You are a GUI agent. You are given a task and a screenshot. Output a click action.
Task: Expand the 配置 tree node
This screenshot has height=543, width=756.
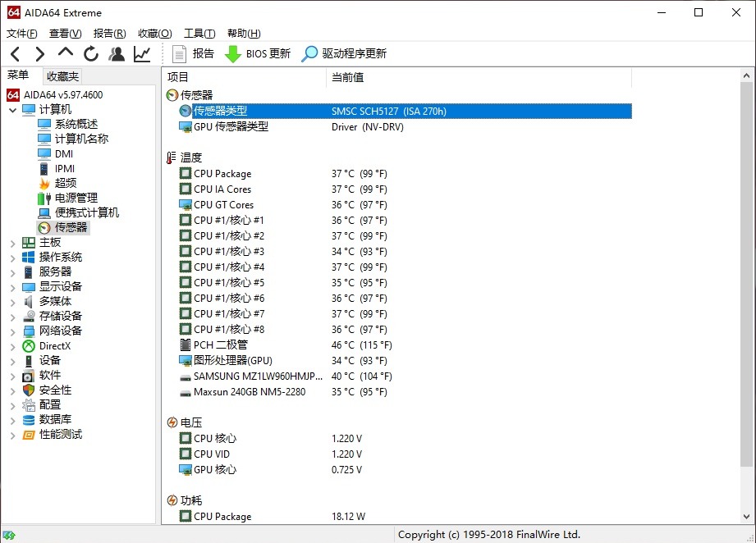pos(13,406)
